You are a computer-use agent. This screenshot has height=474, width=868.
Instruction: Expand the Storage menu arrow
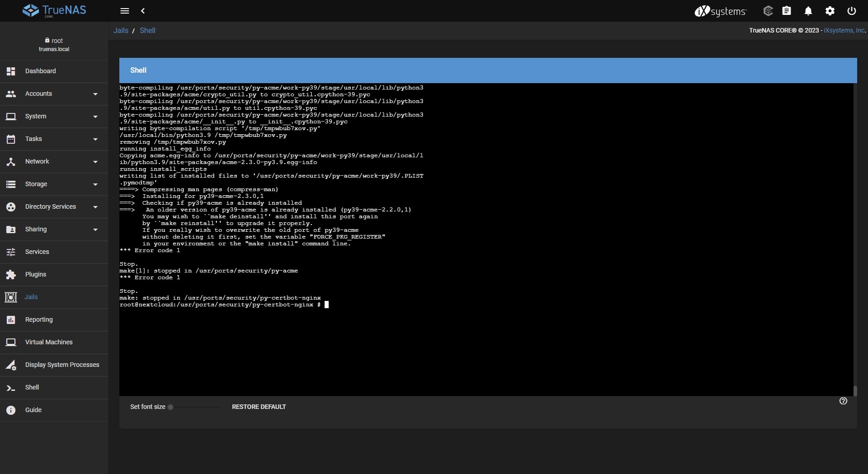tap(95, 184)
